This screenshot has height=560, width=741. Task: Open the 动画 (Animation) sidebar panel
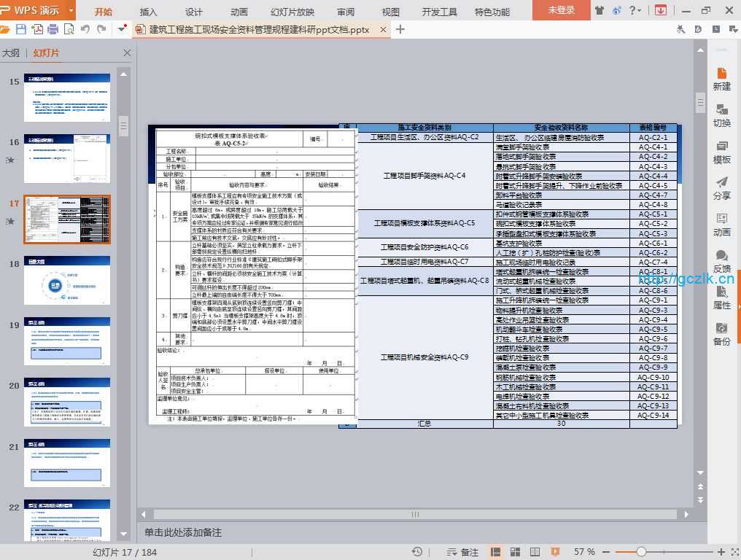(x=721, y=225)
